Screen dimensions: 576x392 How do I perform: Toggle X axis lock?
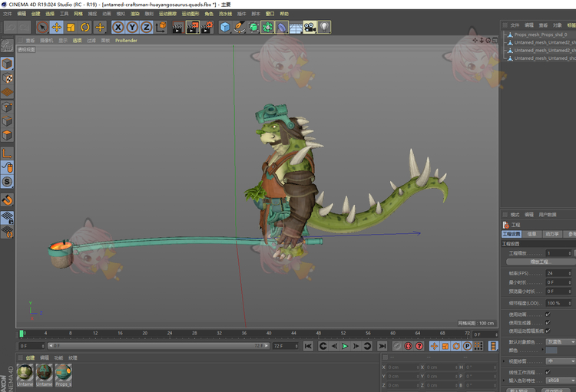pyautogui.click(x=118, y=27)
